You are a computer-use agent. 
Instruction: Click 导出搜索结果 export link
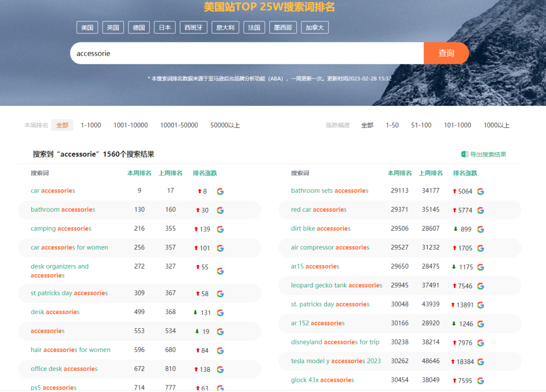[x=488, y=154]
